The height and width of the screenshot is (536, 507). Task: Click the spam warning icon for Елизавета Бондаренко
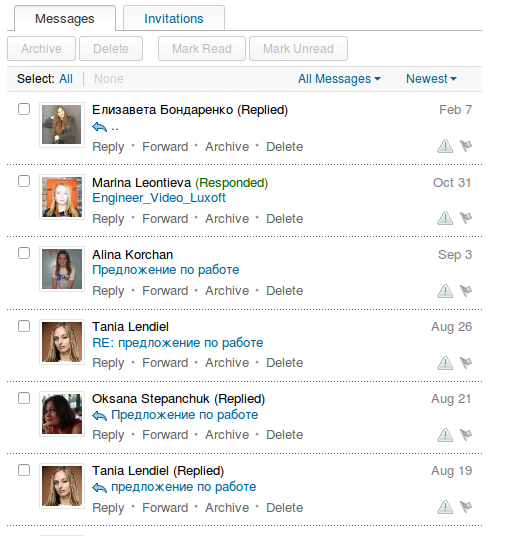pyautogui.click(x=445, y=146)
